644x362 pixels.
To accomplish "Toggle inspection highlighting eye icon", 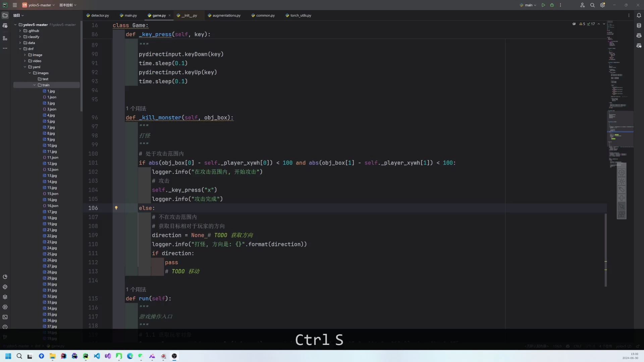I will coord(574,24).
